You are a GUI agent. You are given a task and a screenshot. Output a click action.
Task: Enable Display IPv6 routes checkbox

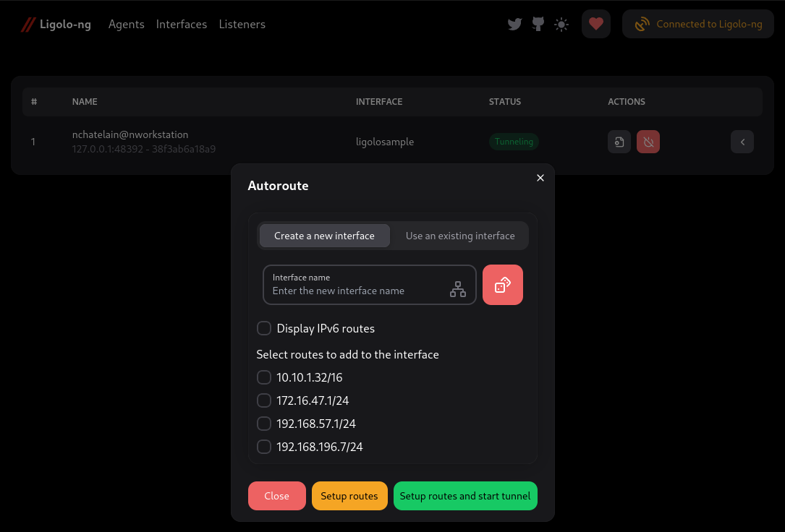264,328
